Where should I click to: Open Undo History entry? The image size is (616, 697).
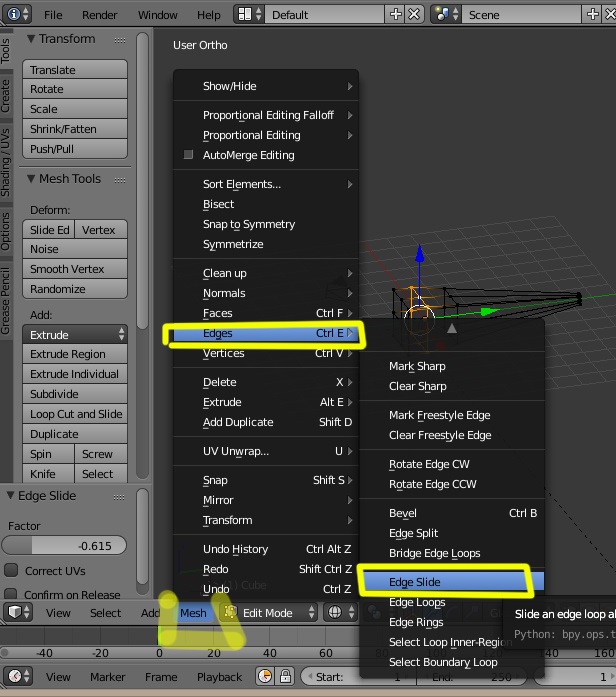[x=266, y=549]
